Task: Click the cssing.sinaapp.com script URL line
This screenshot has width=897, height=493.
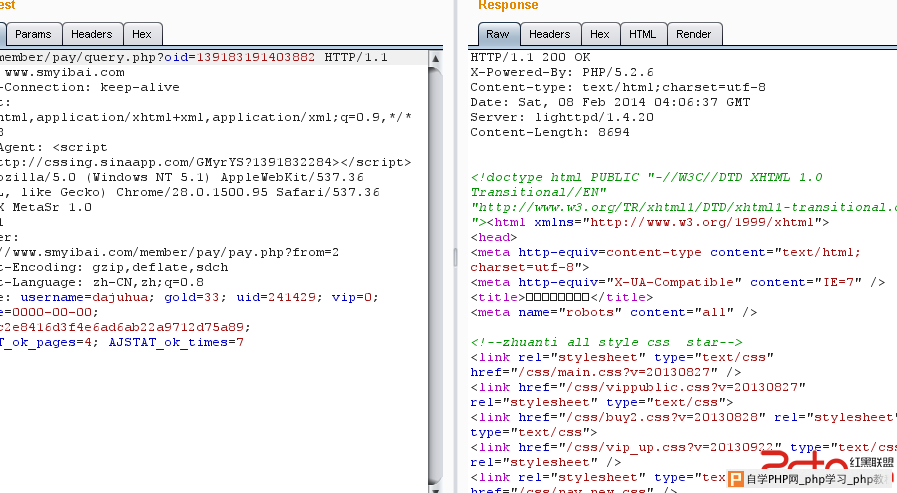Action: (x=205, y=162)
